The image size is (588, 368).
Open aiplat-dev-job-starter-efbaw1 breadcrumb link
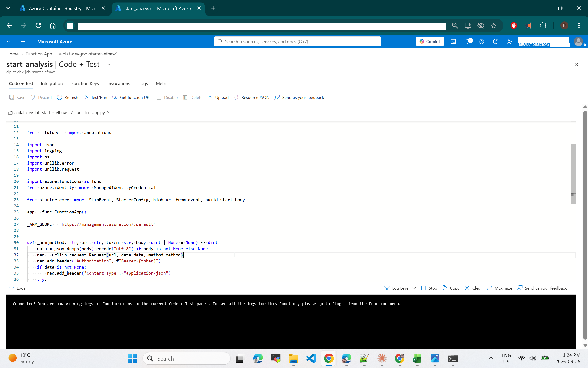click(88, 54)
